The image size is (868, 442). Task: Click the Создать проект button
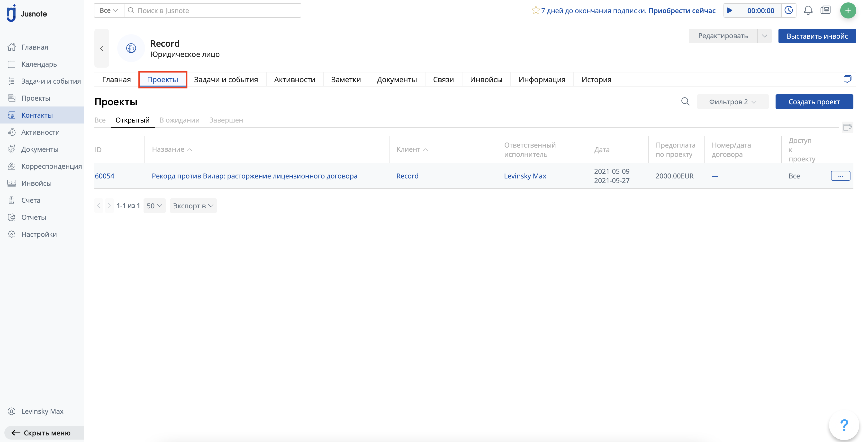(814, 102)
